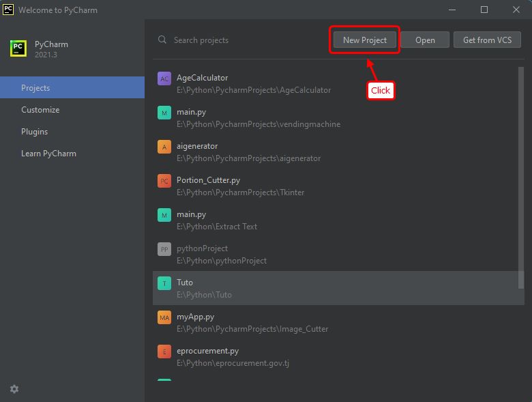Select the Projects tab in sidebar
Viewport: 532px width, 402px height.
[x=72, y=87]
